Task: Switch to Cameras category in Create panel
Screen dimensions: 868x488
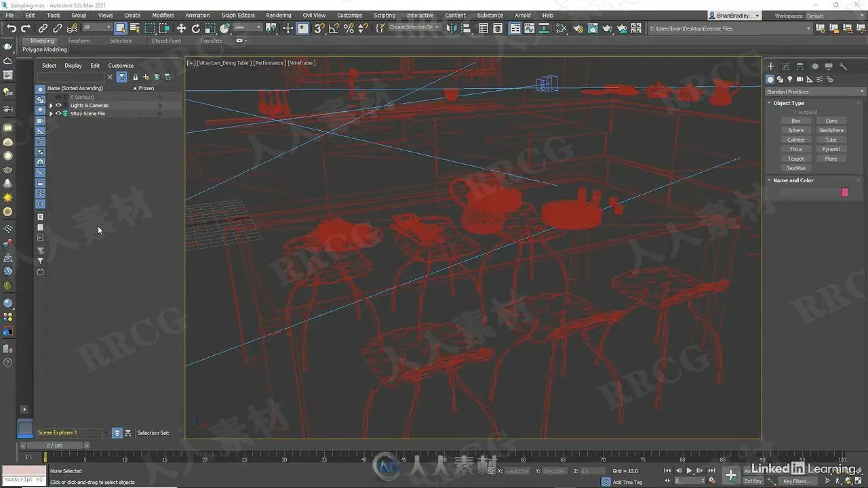Action: (800, 79)
